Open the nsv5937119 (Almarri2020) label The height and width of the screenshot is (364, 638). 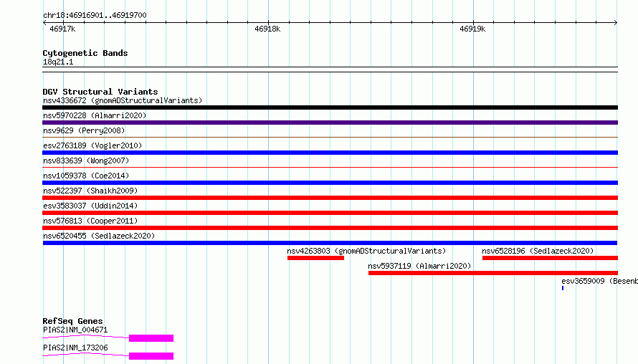coord(419,266)
